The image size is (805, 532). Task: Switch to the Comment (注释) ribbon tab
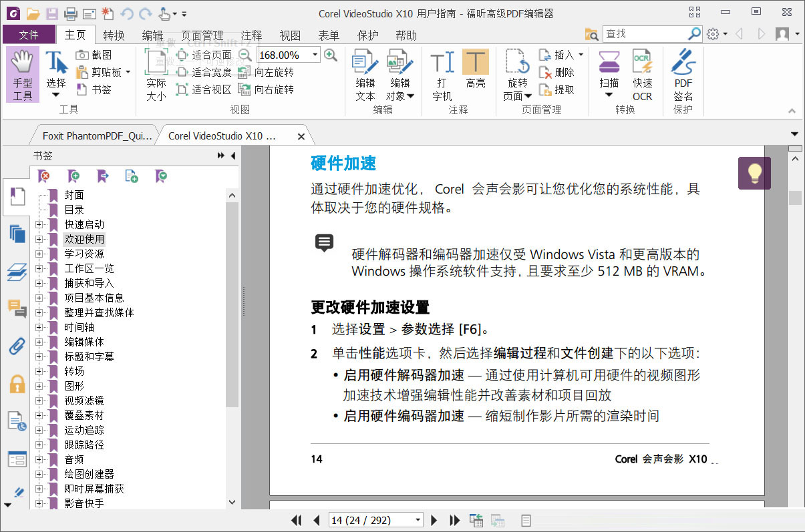point(251,35)
